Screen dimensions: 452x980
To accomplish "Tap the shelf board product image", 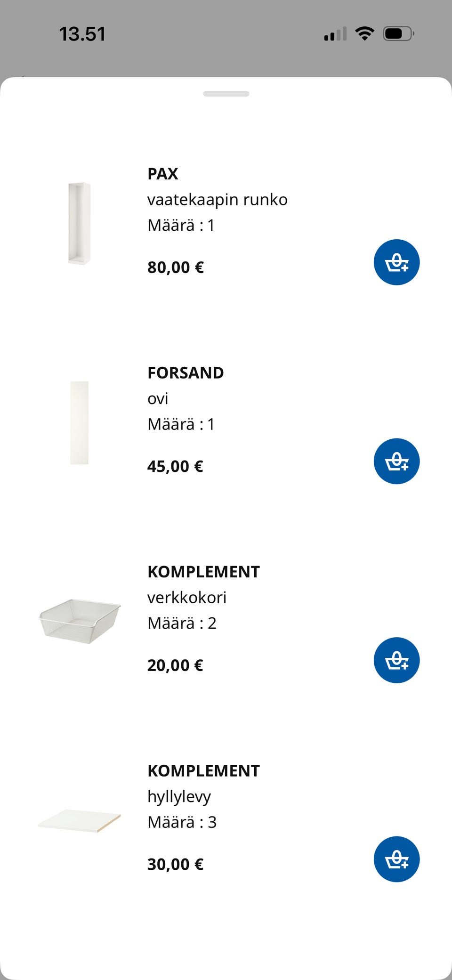I will (x=79, y=820).
